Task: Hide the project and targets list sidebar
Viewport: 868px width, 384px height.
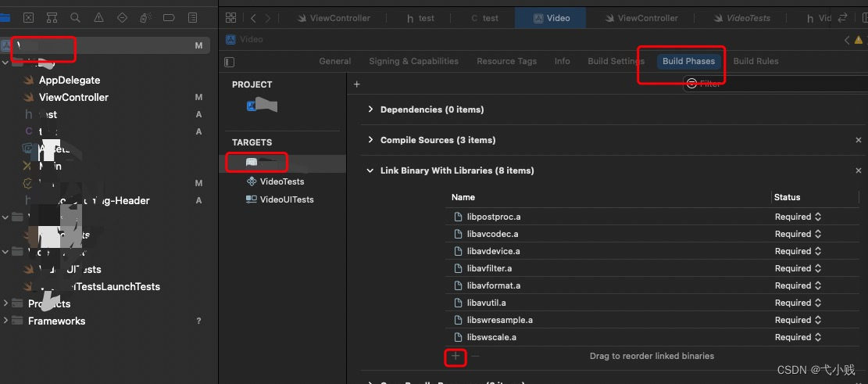Action: click(x=229, y=62)
